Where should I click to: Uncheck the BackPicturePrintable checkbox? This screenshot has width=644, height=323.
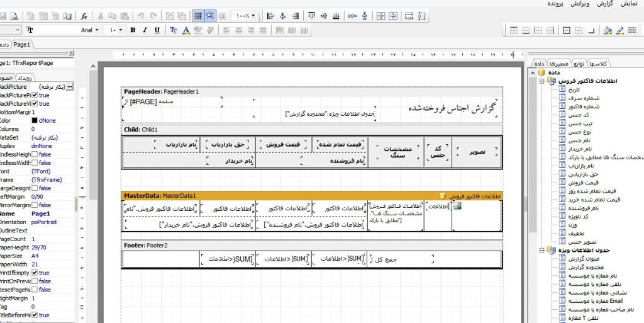[x=35, y=95]
